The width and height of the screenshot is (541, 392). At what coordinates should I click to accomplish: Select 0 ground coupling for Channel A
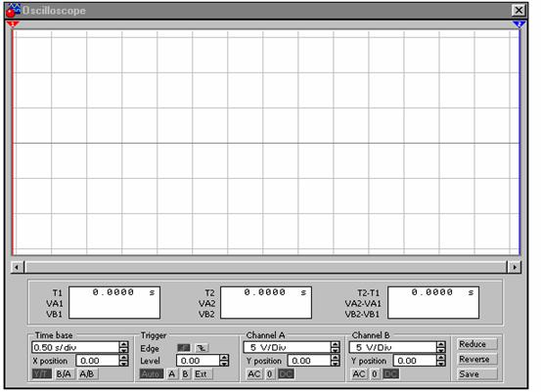coord(270,374)
